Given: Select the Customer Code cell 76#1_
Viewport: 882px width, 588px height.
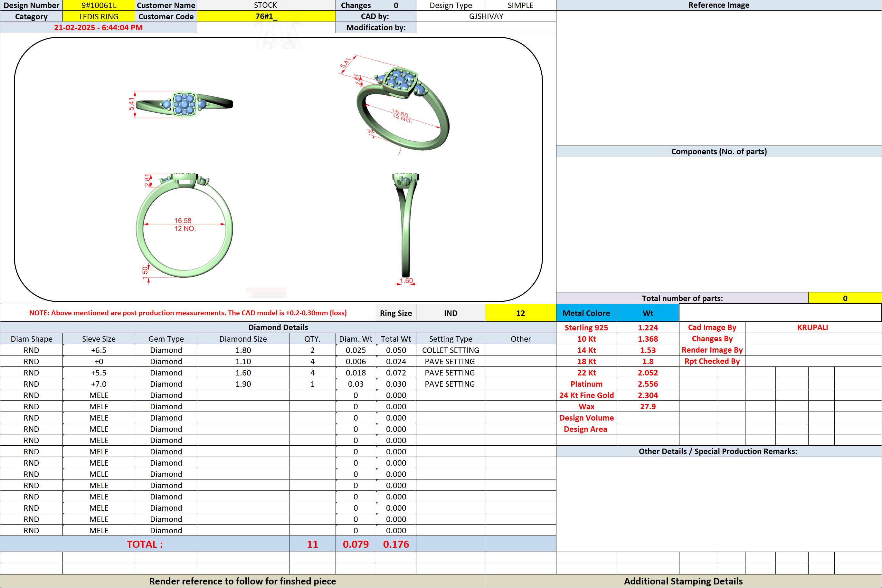Looking at the screenshot, I should pos(266,16).
